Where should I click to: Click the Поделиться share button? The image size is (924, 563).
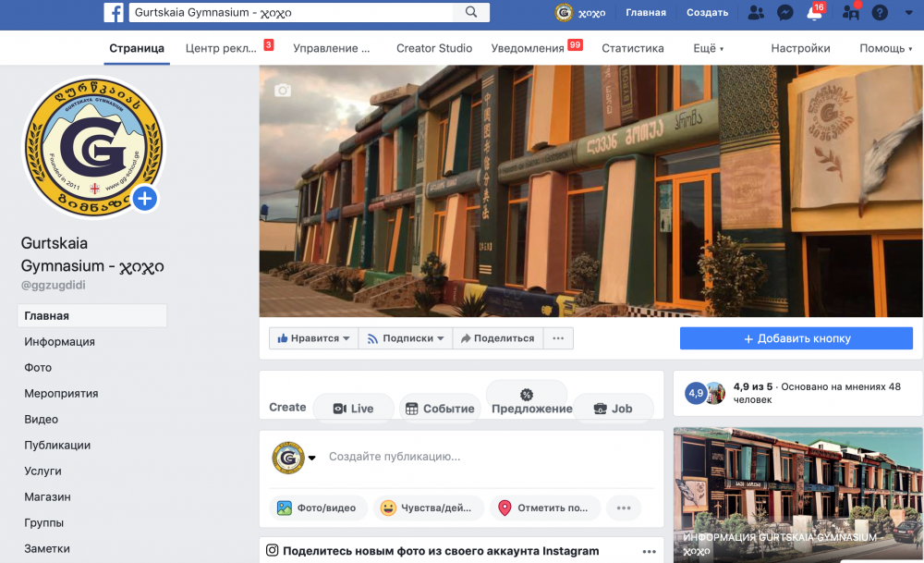click(497, 338)
